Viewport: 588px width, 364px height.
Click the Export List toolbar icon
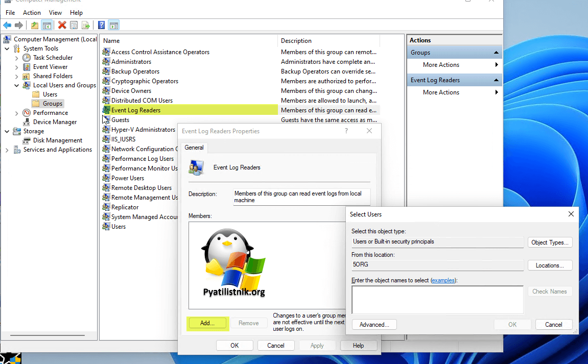pos(86,25)
